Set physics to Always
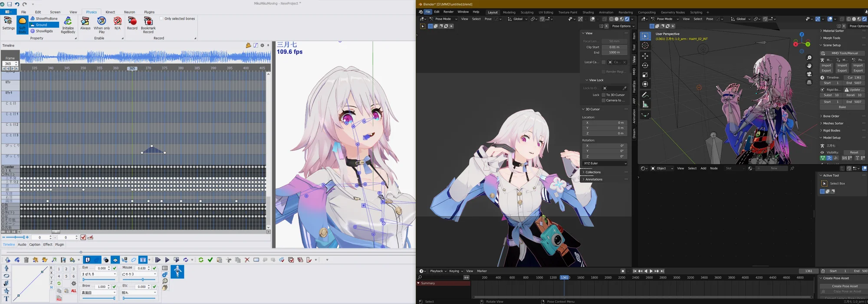 coord(85,24)
